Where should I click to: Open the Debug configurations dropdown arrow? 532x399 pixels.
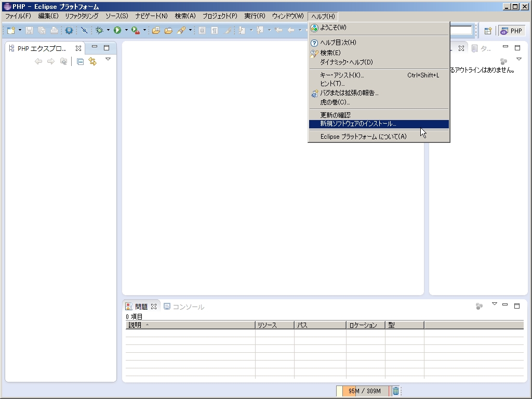tap(108, 30)
